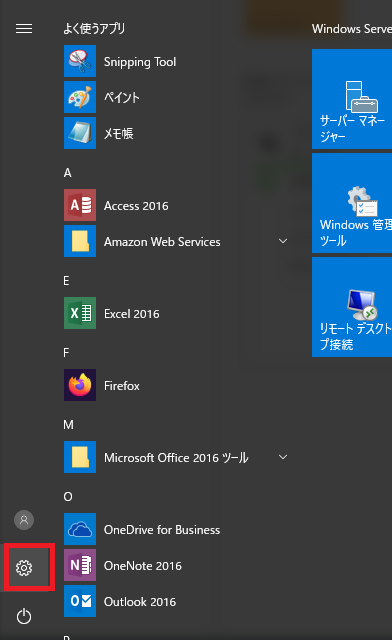Open the Microsoft Office 2016 ツール folder icon
392x640 pixels.
80,457
